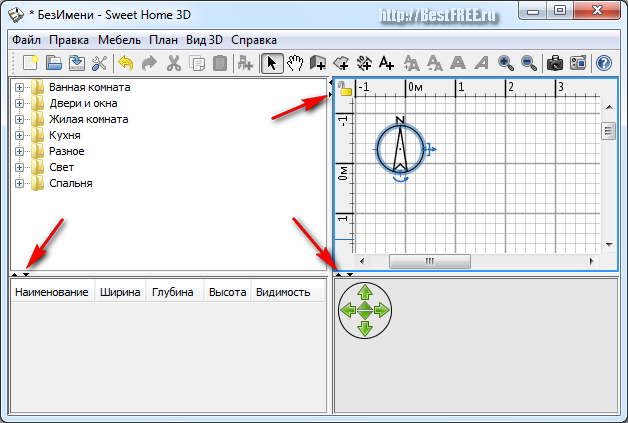628x423 pixels.
Task: Sort by the Наименование column header
Action: coord(52,292)
